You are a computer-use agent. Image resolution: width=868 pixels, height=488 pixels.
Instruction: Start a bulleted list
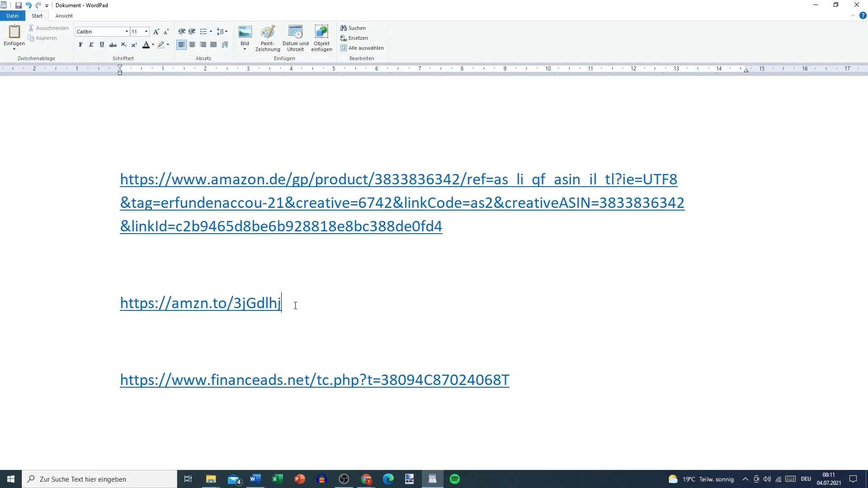coord(203,32)
